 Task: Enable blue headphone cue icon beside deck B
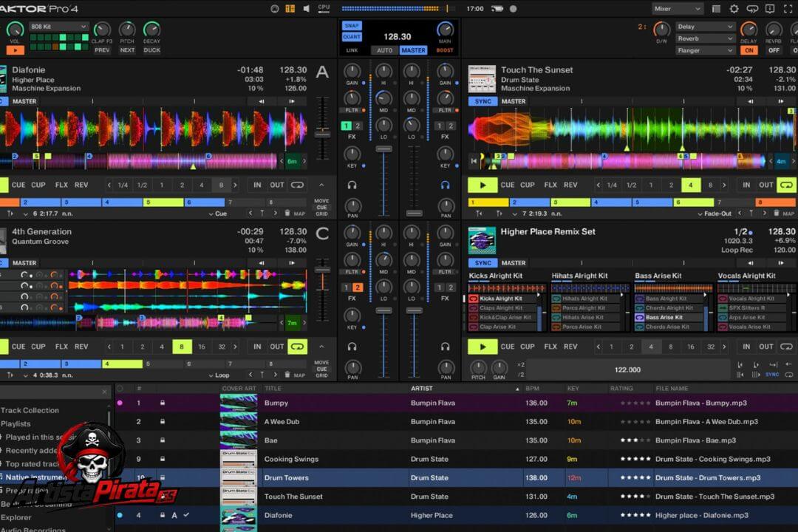(x=446, y=185)
